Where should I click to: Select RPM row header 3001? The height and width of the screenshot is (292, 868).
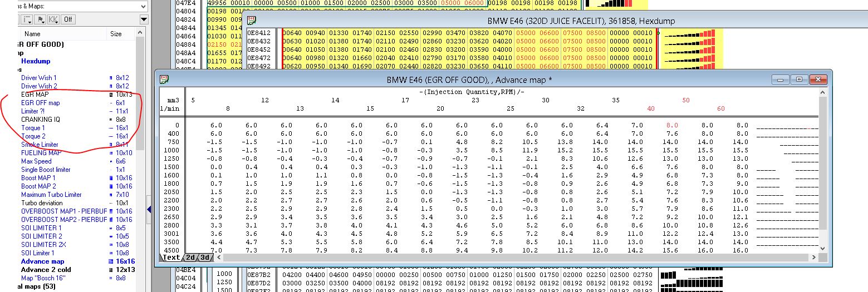click(x=171, y=234)
